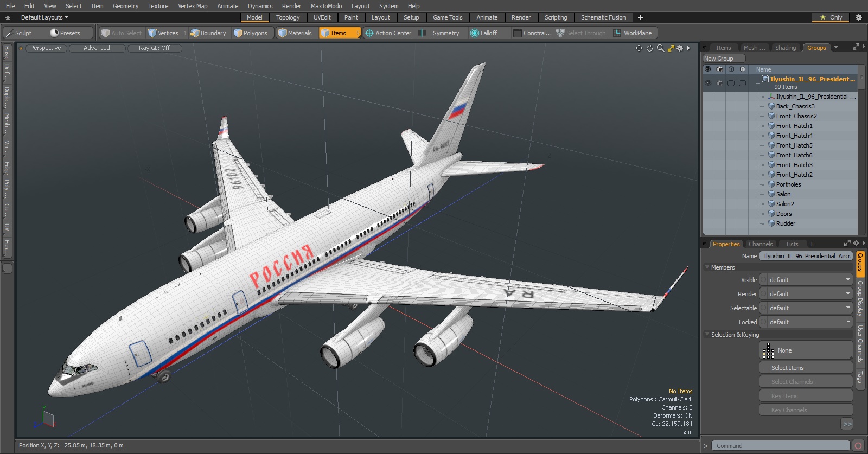
Task: Add a new layout with the plus icon
Action: click(x=640, y=17)
